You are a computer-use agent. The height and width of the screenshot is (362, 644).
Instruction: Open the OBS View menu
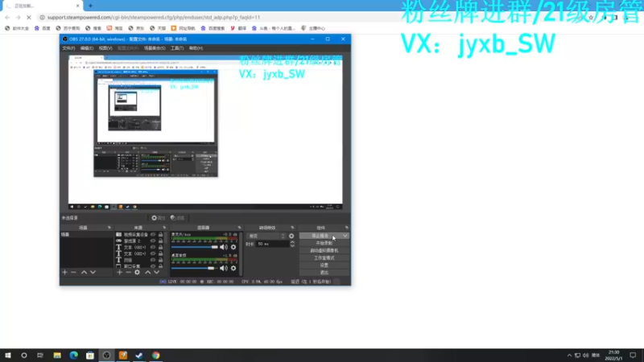(x=105, y=48)
